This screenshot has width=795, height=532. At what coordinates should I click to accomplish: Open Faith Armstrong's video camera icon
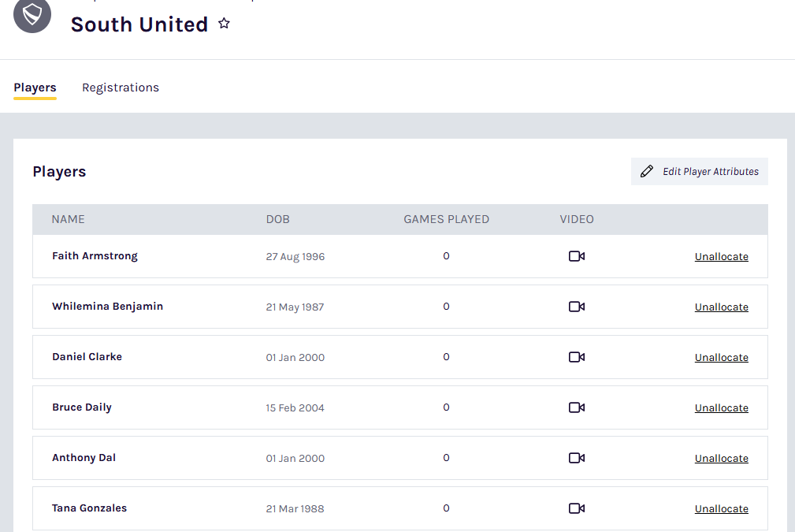tap(576, 256)
